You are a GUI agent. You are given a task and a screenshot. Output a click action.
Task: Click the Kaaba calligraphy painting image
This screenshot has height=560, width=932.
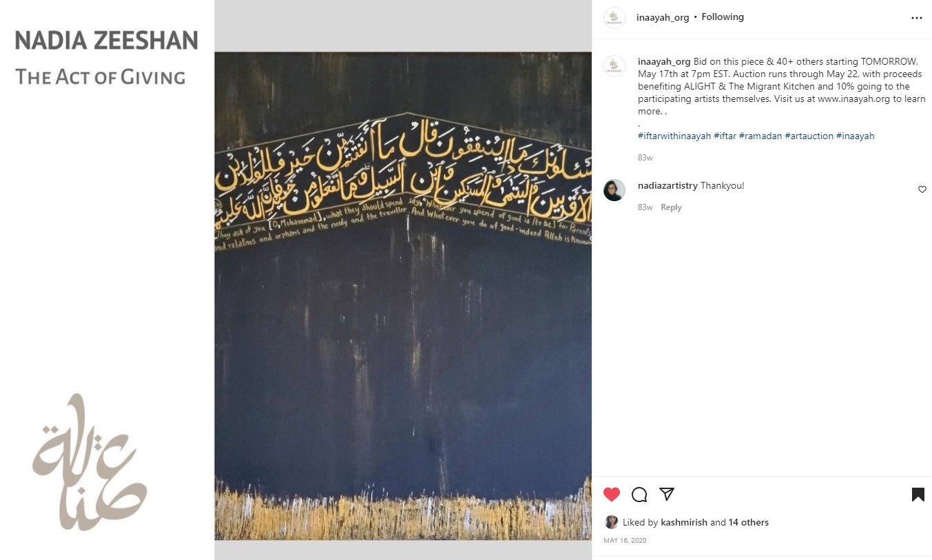point(403,296)
